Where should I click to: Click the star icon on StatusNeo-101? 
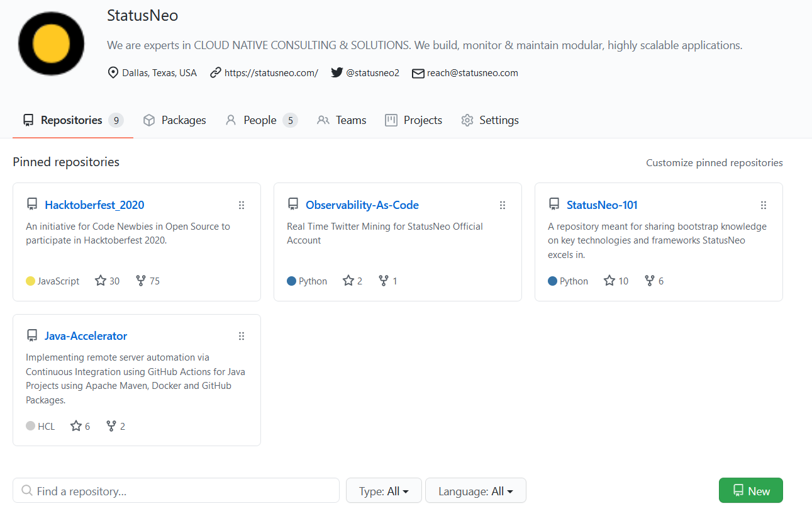[609, 281]
